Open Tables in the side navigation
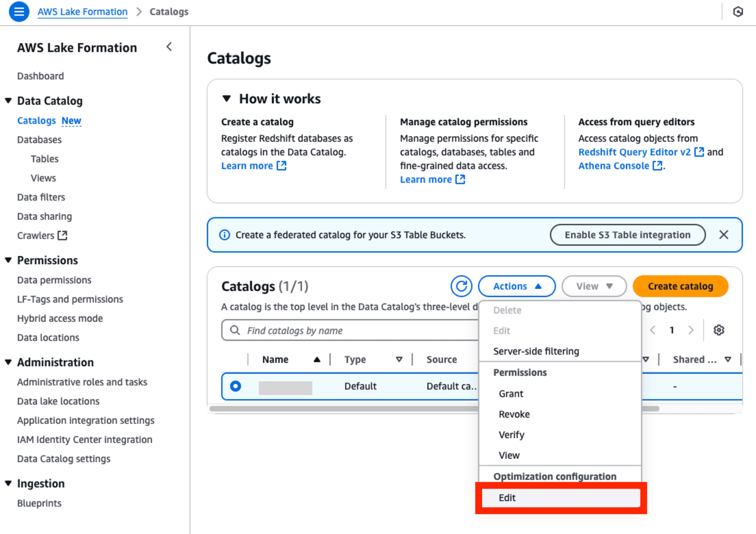This screenshot has width=756, height=534. 45,159
